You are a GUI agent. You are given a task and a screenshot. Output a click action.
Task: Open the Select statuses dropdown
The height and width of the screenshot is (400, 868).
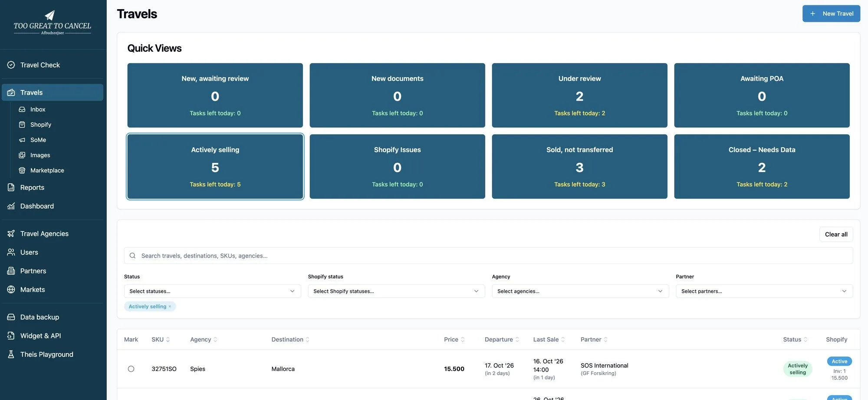pos(212,291)
